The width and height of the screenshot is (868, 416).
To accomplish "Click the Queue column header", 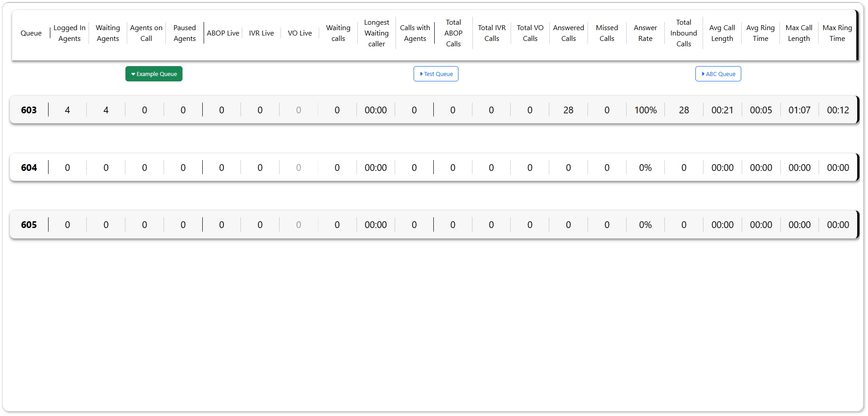I will click(x=31, y=33).
